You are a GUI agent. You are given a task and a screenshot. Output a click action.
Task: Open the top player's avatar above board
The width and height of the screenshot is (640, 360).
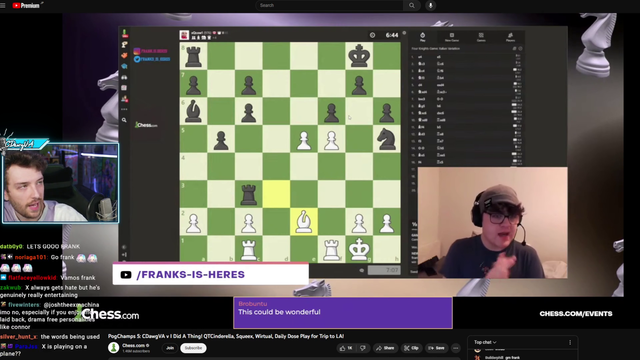[184, 35]
